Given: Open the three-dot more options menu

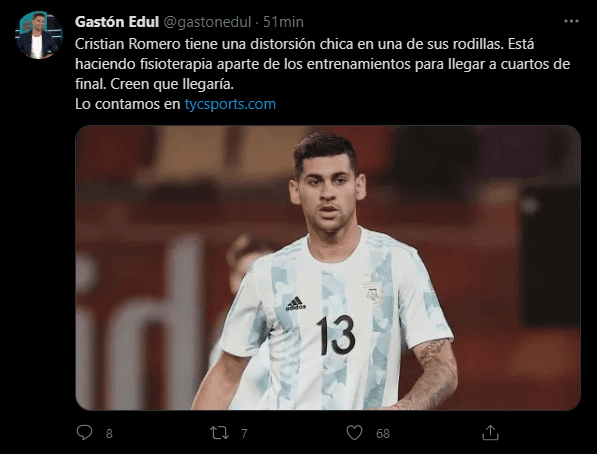Looking at the screenshot, I should click(571, 21).
